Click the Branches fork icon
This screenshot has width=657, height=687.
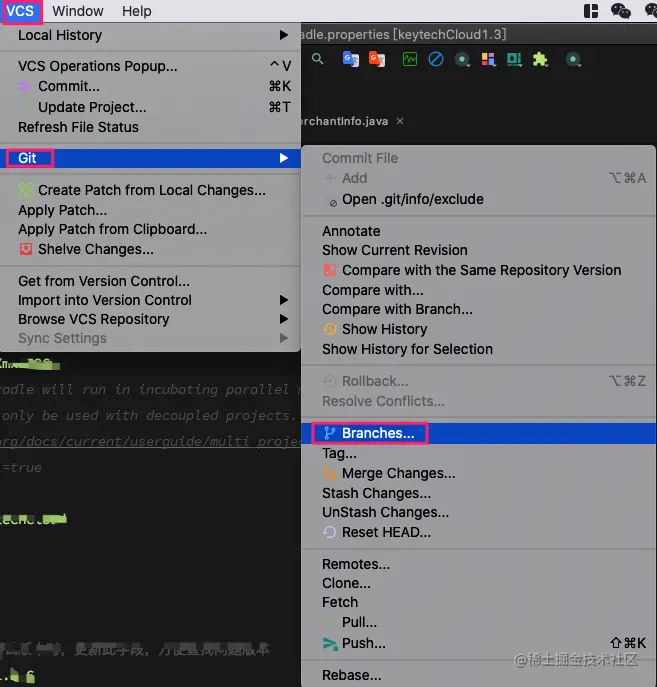(329, 433)
